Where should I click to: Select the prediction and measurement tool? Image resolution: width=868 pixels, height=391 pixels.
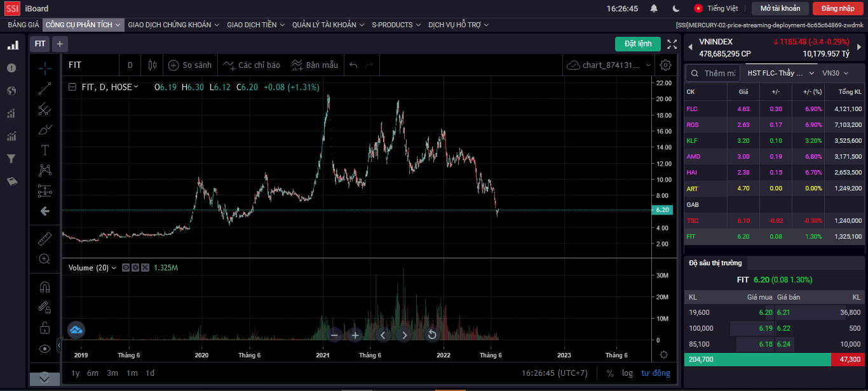click(44, 190)
